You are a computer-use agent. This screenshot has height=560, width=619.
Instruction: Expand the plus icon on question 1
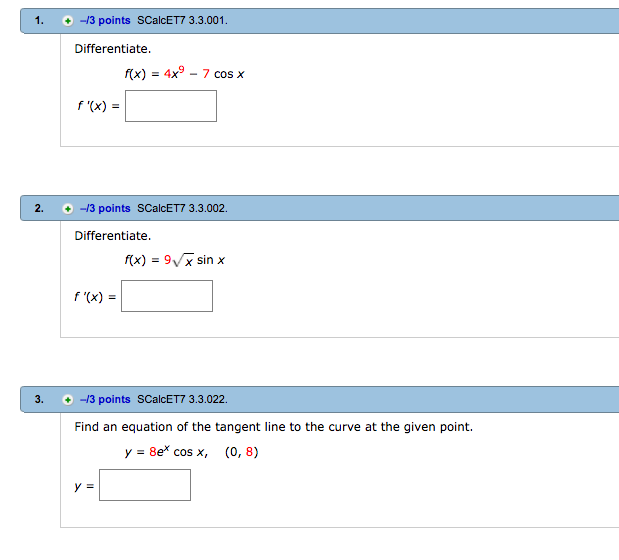tap(67, 19)
